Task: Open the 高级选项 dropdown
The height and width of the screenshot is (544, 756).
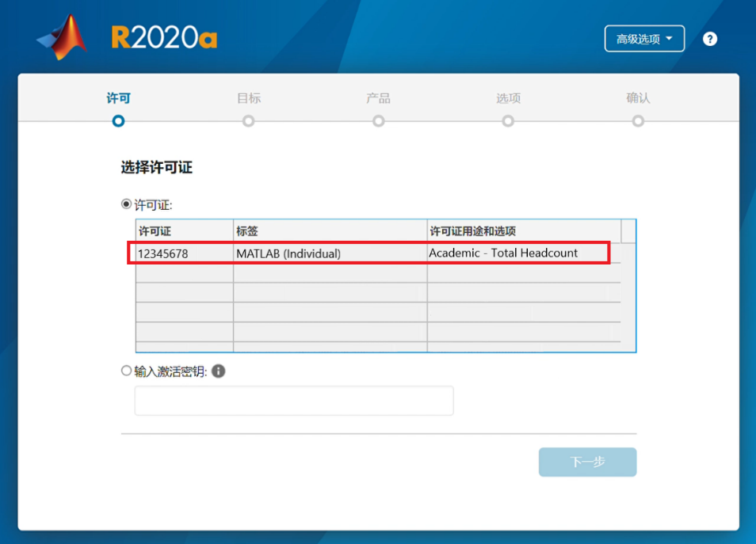Action: pyautogui.click(x=644, y=39)
